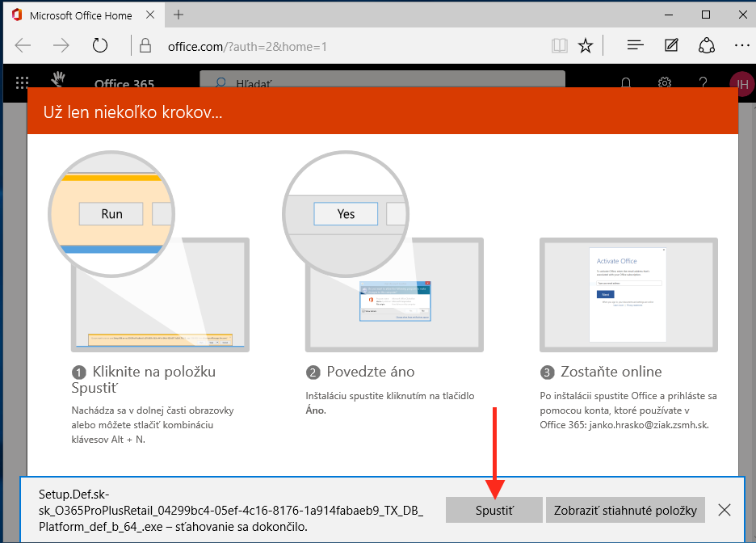Open the user account avatar menu
Viewport: 756px width, 543px height.
741,83
